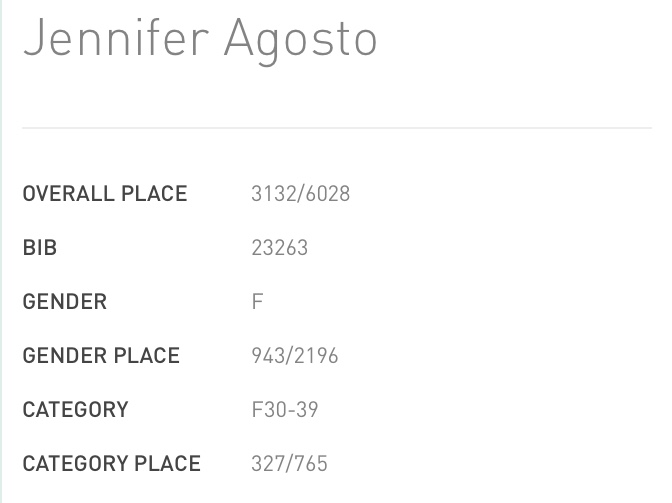
Task: Click the category value F30-39
Action: click(x=285, y=410)
